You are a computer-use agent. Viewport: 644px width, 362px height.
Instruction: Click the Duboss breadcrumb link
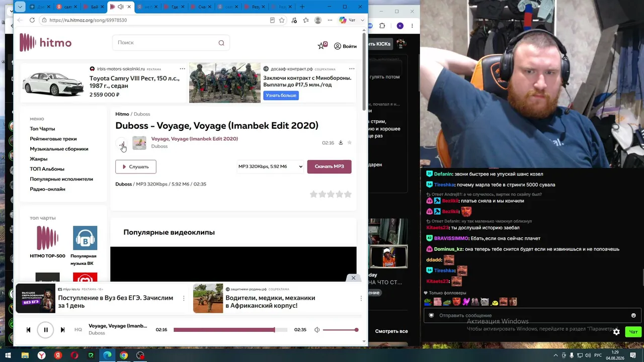point(142,114)
